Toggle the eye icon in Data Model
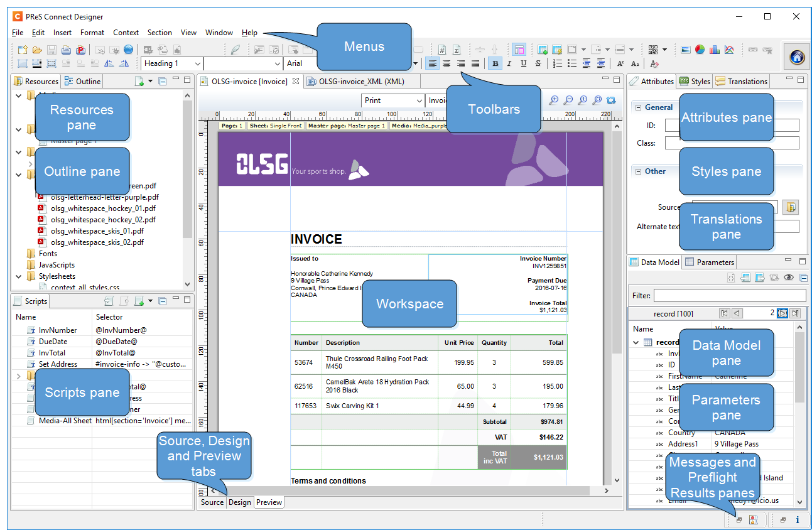 point(789,277)
